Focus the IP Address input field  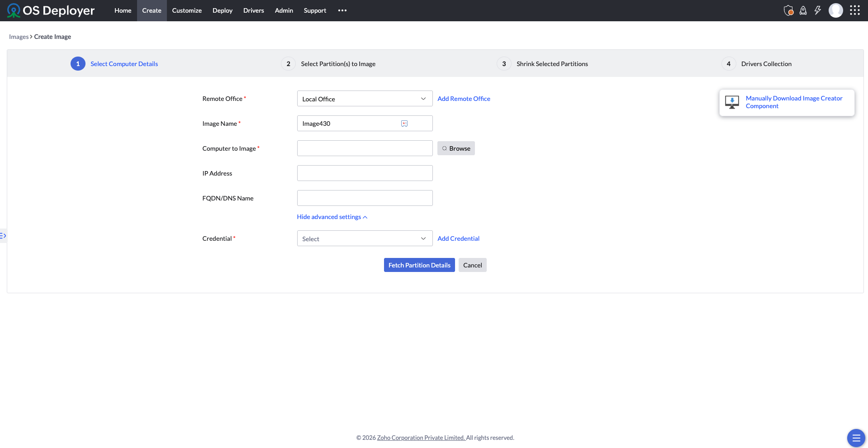pyautogui.click(x=365, y=173)
